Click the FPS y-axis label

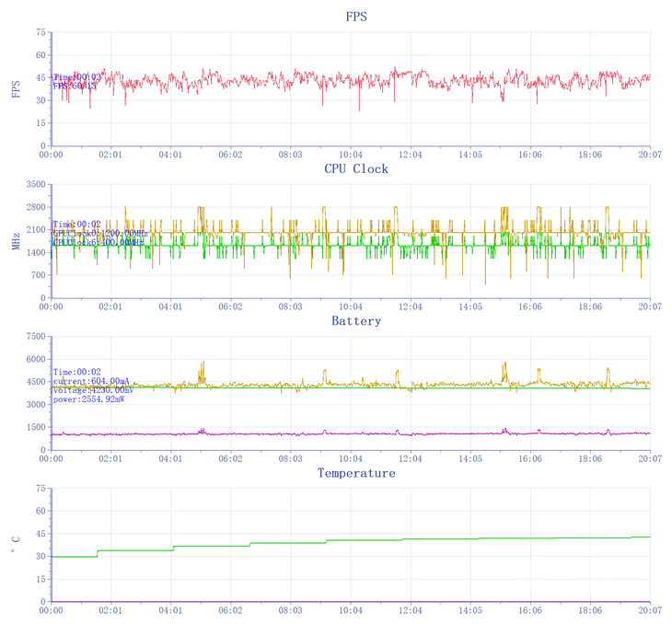[16, 89]
